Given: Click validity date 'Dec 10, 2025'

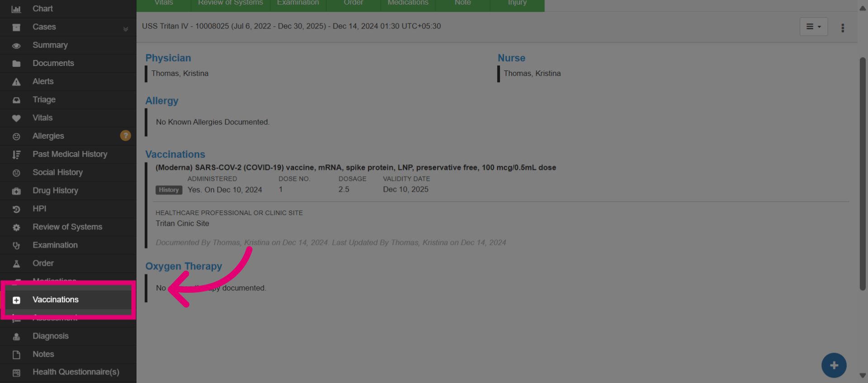Looking at the screenshot, I should point(406,190).
